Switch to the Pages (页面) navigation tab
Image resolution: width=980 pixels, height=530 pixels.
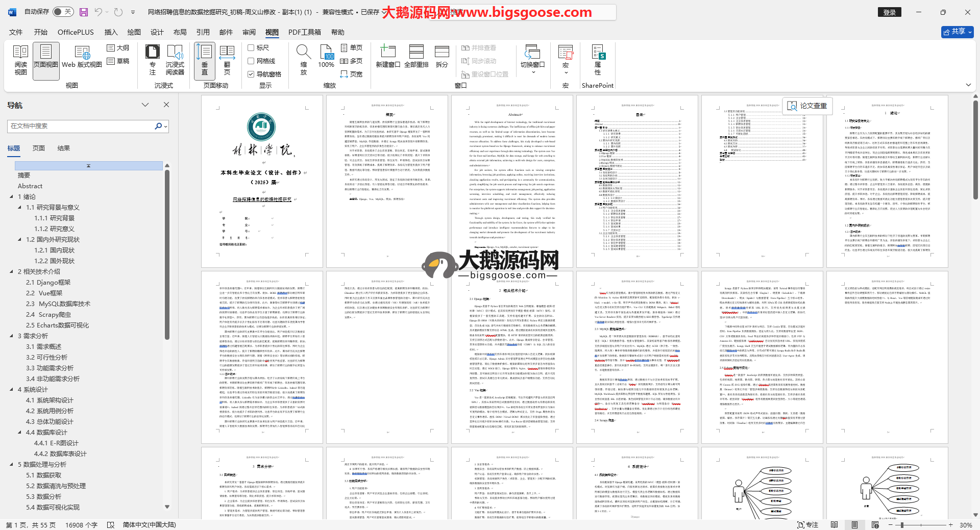pyautogui.click(x=39, y=148)
